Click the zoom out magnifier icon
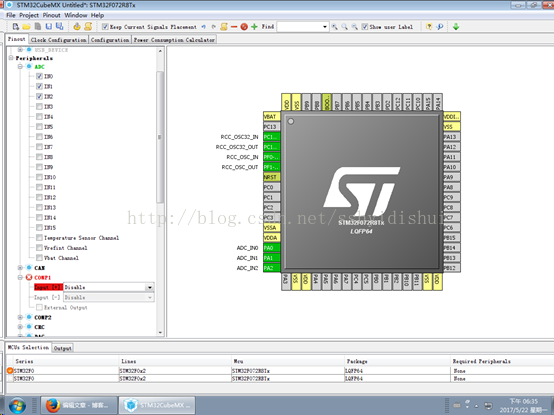 click(x=354, y=27)
